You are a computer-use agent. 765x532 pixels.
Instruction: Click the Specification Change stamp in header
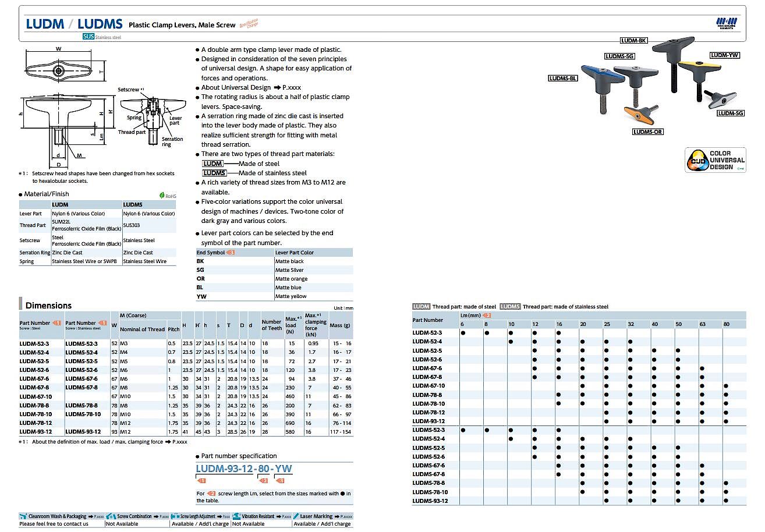249,24
